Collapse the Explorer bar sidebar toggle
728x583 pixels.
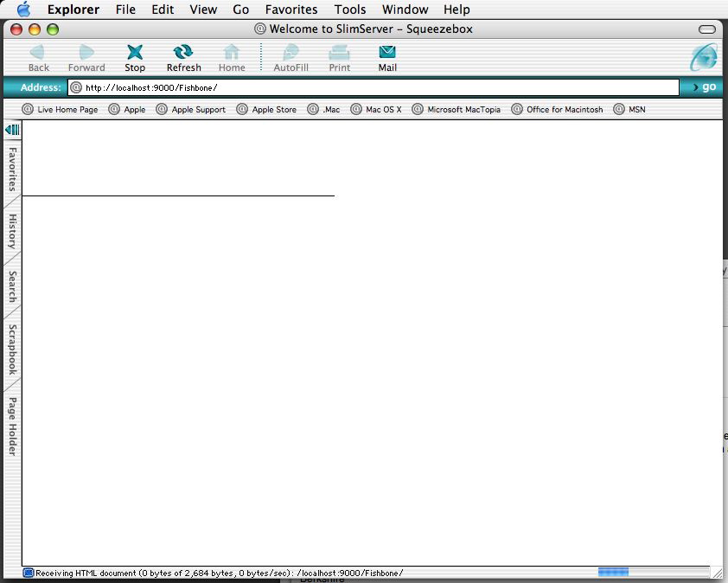coord(12,130)
